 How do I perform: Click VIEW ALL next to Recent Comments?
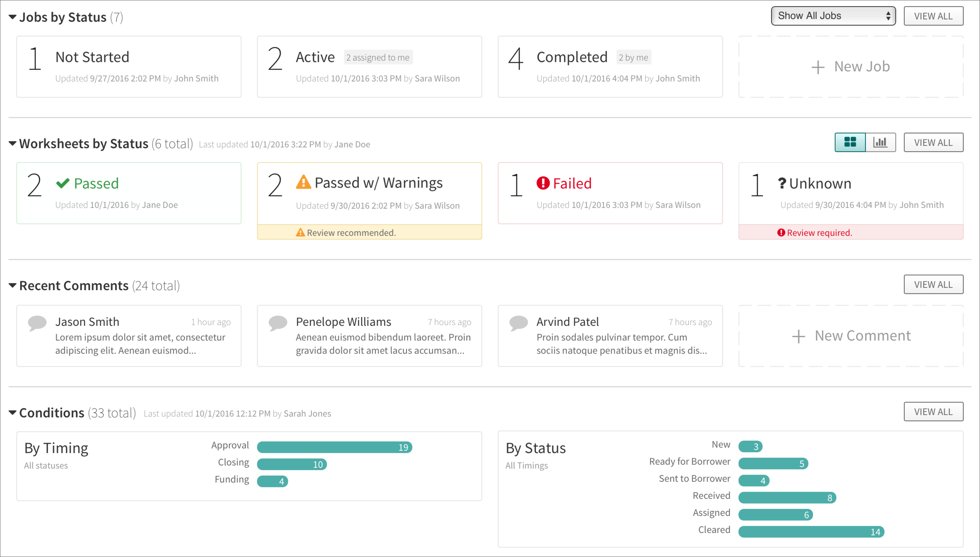point(933,284)
